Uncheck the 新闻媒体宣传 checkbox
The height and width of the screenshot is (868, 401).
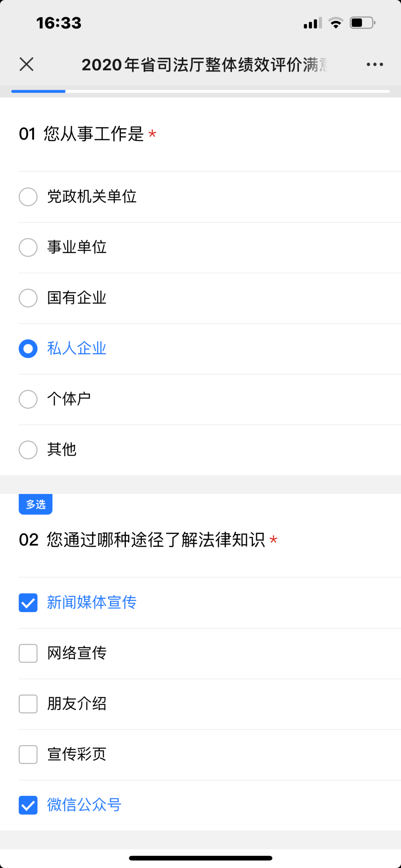[28, 602]
